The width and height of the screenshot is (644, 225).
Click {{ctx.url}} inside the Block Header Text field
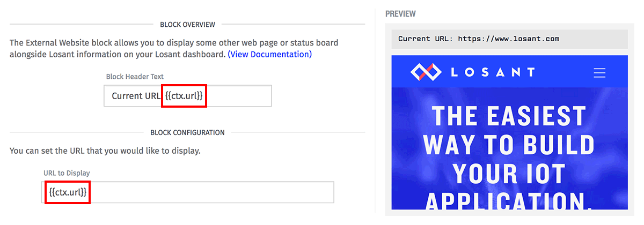[184, 96]
